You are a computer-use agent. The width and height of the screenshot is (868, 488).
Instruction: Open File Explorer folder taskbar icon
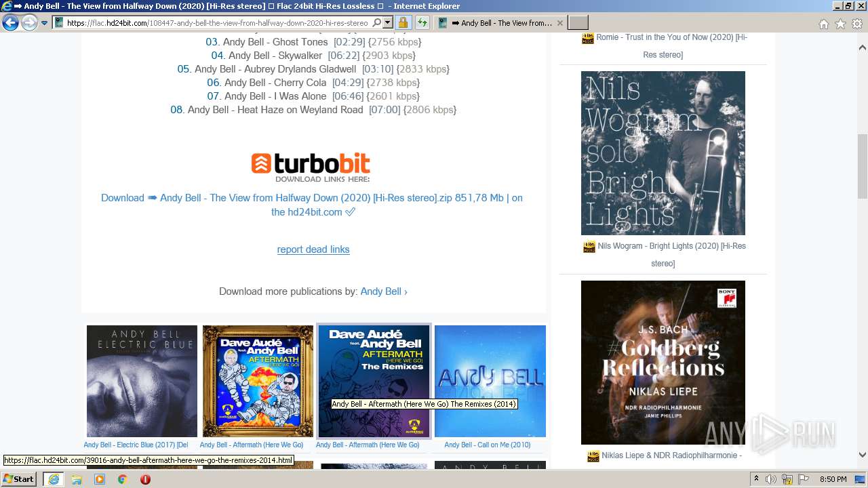[x=77, y=479]
